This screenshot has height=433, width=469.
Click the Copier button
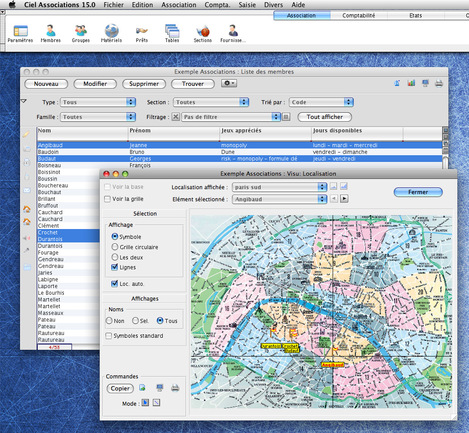click(120, 388)
